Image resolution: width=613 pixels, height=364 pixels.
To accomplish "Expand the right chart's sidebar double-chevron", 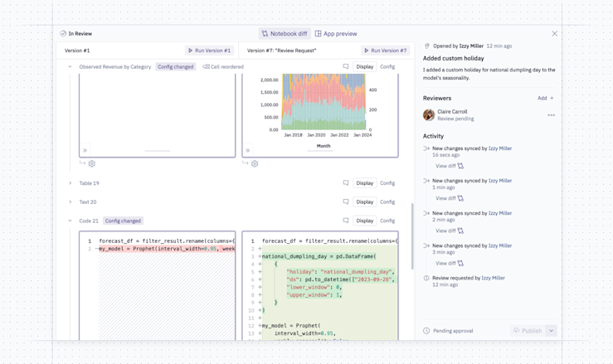I will [x=247, y=150].
